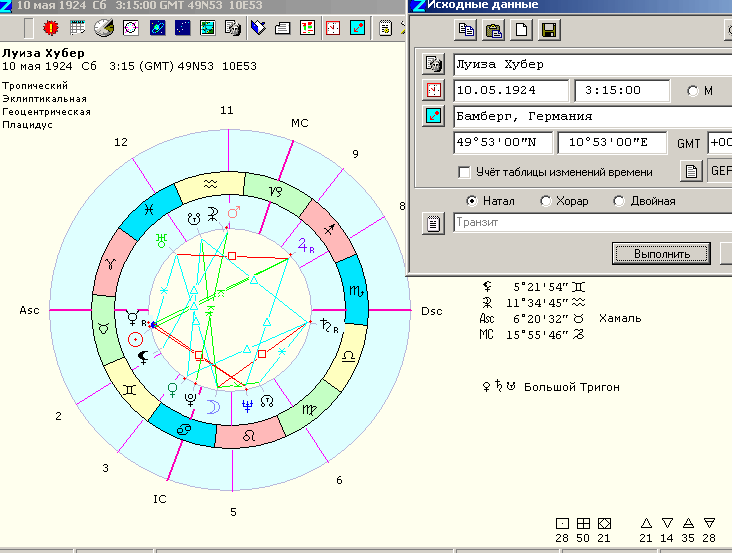Click the paste clipboard icon in dialog
The height and width of the screenshot is (553, 732).
pos(494,30)
